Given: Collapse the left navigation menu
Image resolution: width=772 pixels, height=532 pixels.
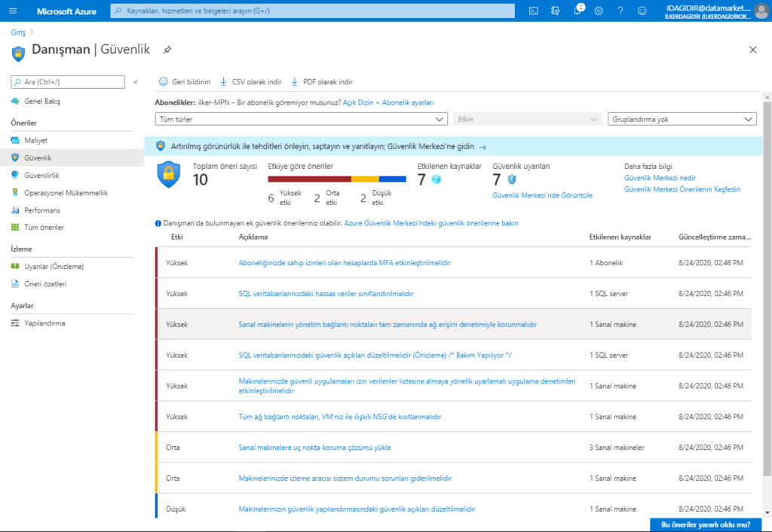Looking at the screenshot, I should point(136,82).
